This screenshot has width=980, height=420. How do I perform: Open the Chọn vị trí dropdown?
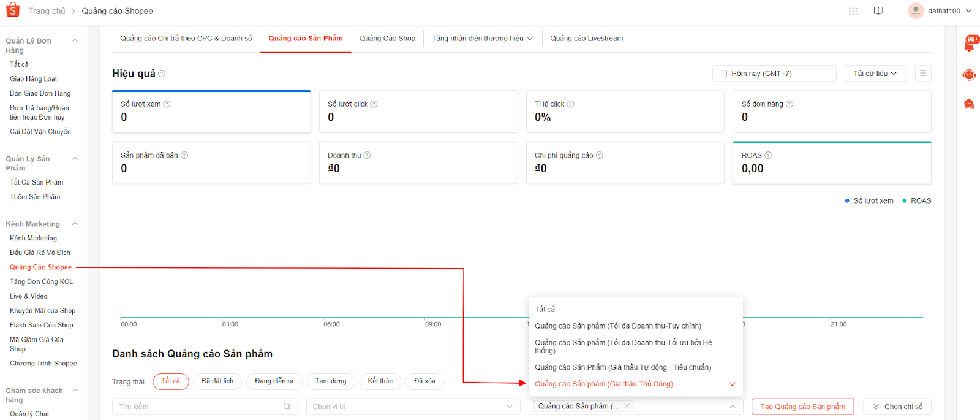pos(412,407)
